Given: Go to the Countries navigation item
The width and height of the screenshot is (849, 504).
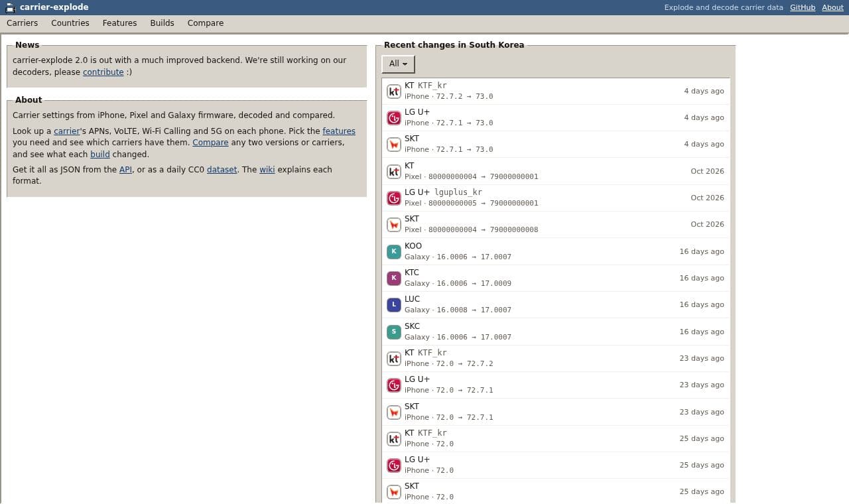Looking at the screenshot, I should pyautogui.click(x=70, y=23).
